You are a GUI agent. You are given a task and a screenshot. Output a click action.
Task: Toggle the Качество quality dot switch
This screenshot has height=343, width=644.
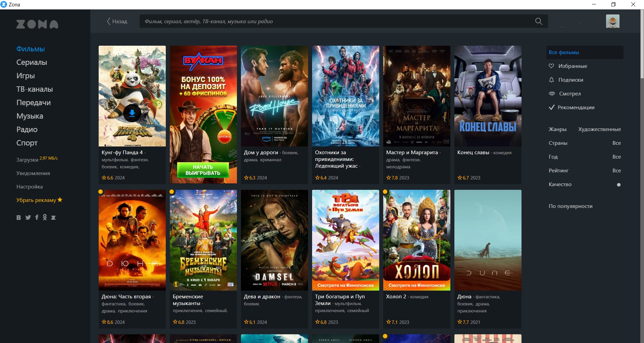tap(618, 184)
